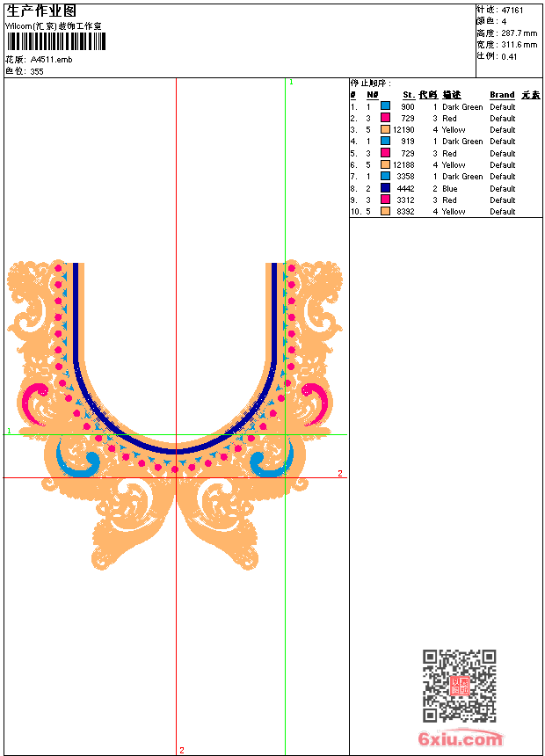
Task: Select the N# column header
Action: [x=372, y=95]
